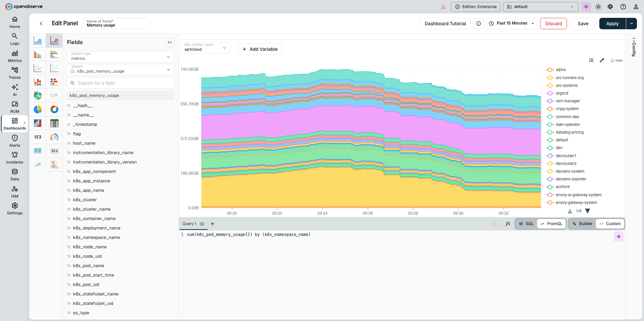Image resolution: width=644 pixels, height=321 pixels.
Task: Open the k8s_cluster_name variable dropdown
Action: coord(205,48)
